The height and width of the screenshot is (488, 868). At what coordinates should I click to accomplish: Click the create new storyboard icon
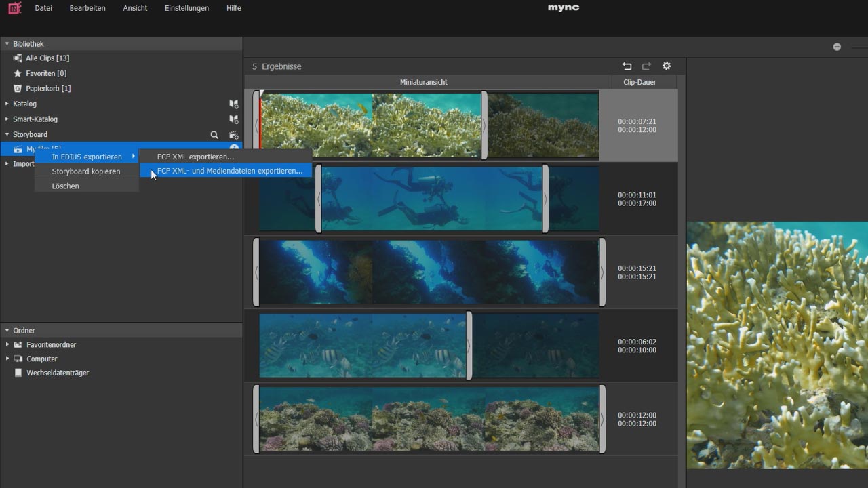(x=233, y=135)
